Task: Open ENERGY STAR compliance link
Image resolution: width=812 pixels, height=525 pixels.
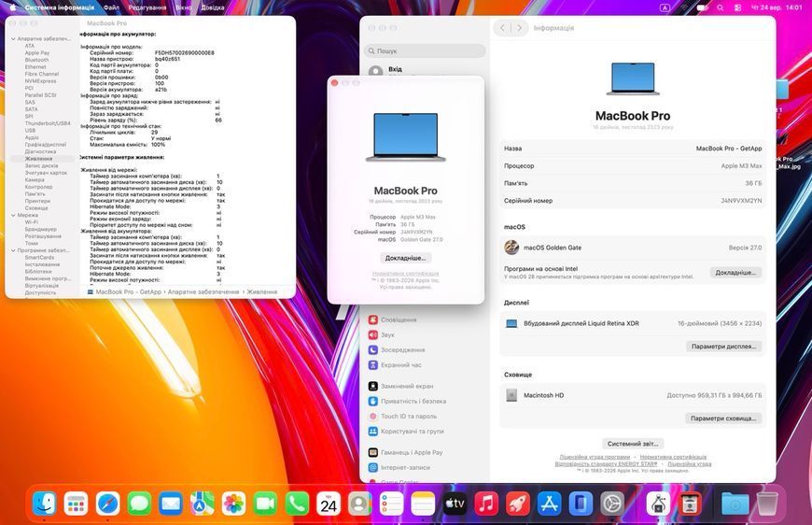Action: [606, 464]
